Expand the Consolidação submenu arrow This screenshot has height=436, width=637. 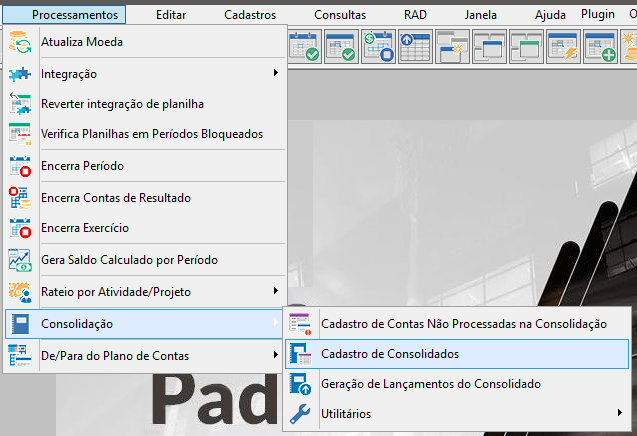[x=276, y=323]
